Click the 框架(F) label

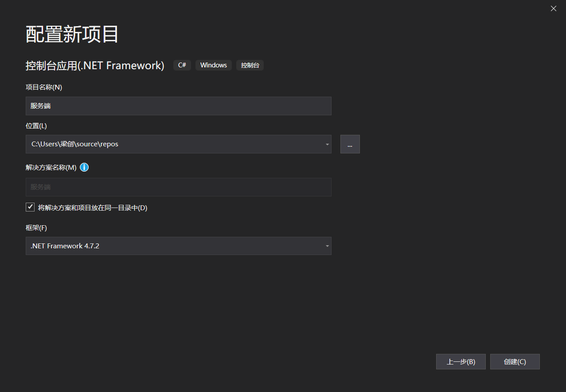pos(36,228)
